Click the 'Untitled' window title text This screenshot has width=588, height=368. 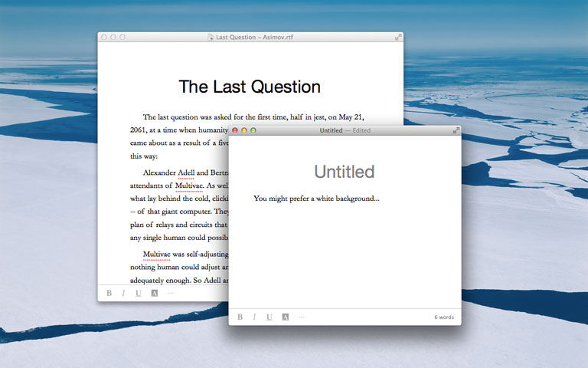pyautogui.click(x=331, y=130)
